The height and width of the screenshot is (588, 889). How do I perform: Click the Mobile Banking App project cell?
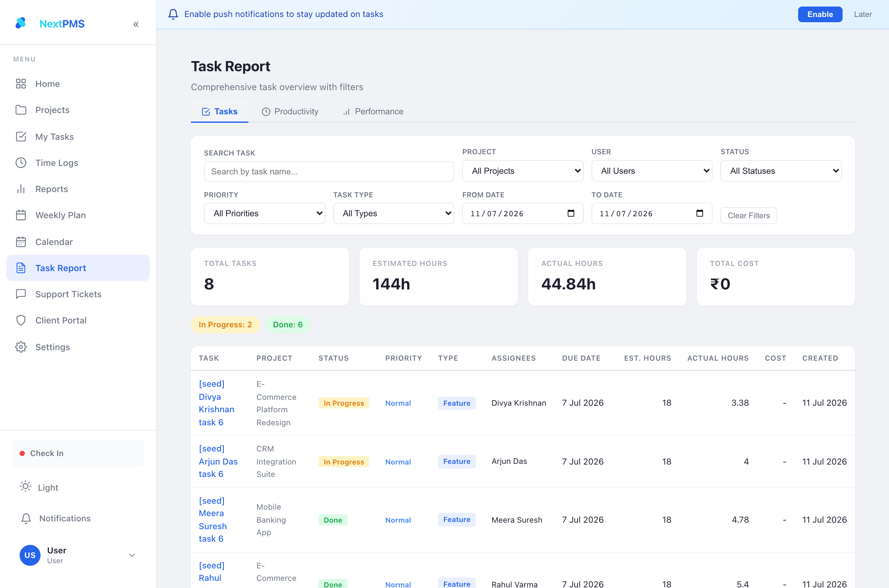click(271, 520)
